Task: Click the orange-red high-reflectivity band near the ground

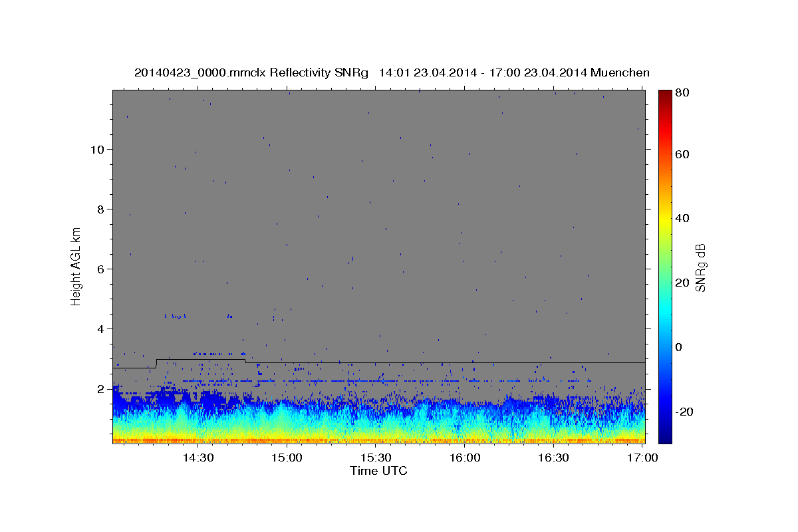Action: [378, 440]
